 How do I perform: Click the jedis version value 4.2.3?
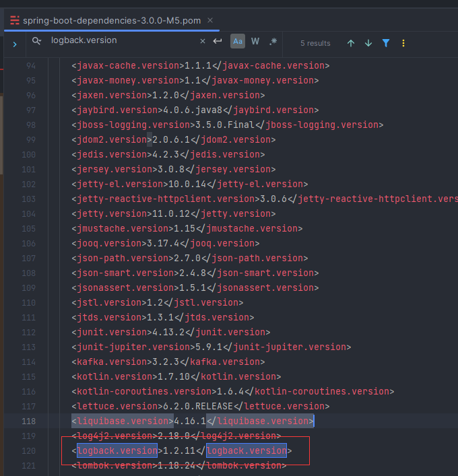pyautogui.click(x=166, y=155)
